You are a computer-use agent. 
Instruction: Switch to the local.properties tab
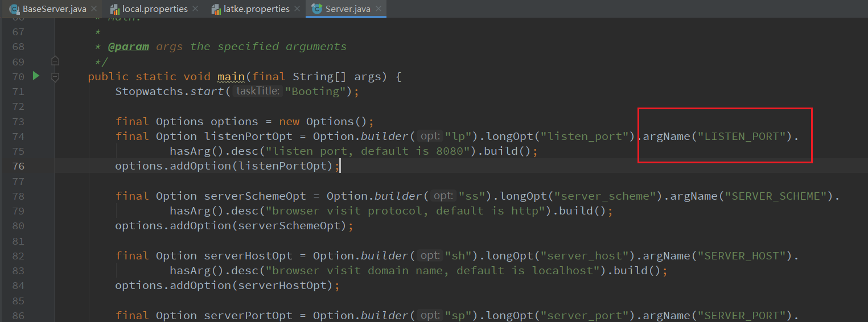155,9
